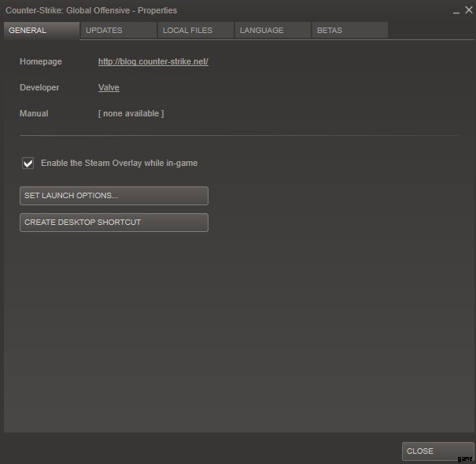Viewport: 476px width, 464px height.
Task: Go to the BETAS tab
Action: 348,31
